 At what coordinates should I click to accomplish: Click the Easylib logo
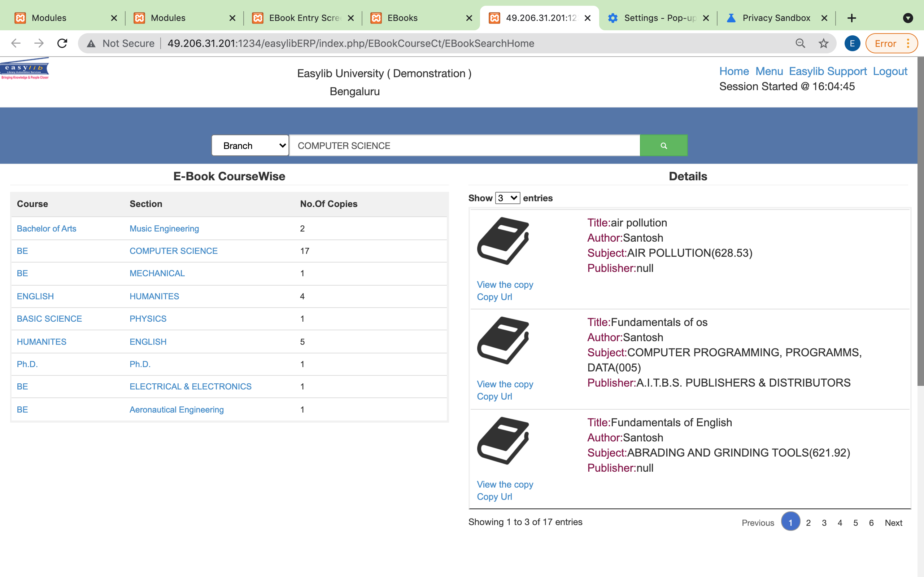click(x=25, y=69)
